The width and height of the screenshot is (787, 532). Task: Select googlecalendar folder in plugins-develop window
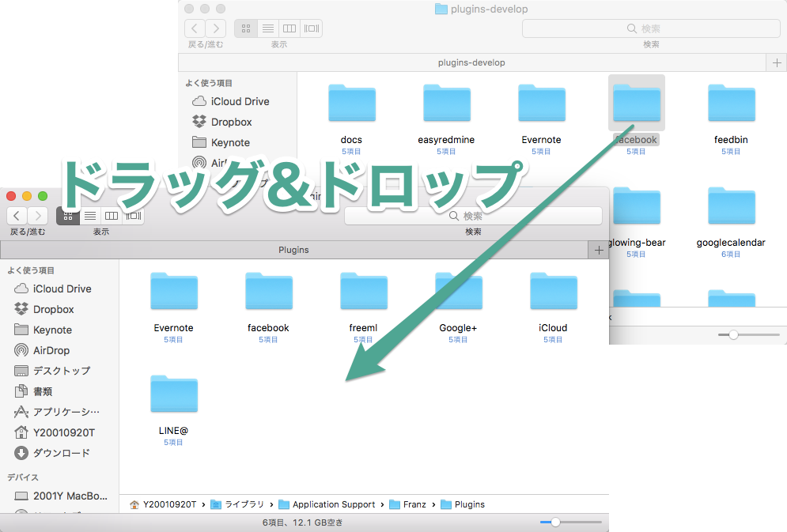click(x=732, y=206)
